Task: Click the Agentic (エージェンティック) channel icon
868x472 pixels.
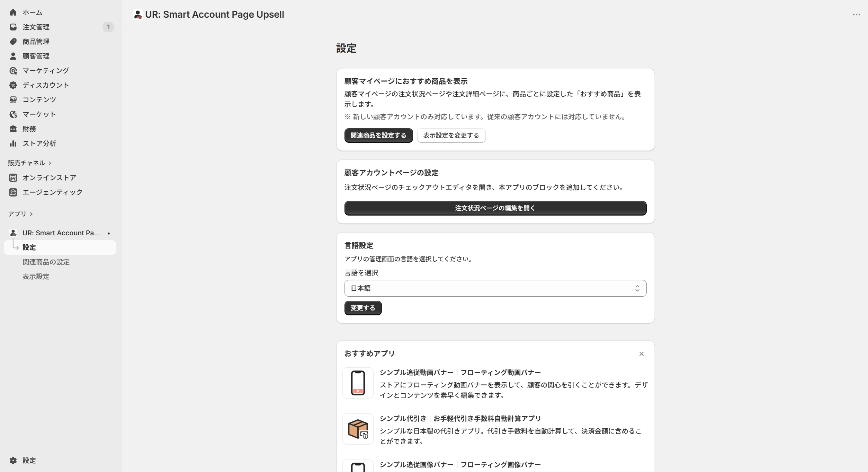Action: (x=13, y=192)
